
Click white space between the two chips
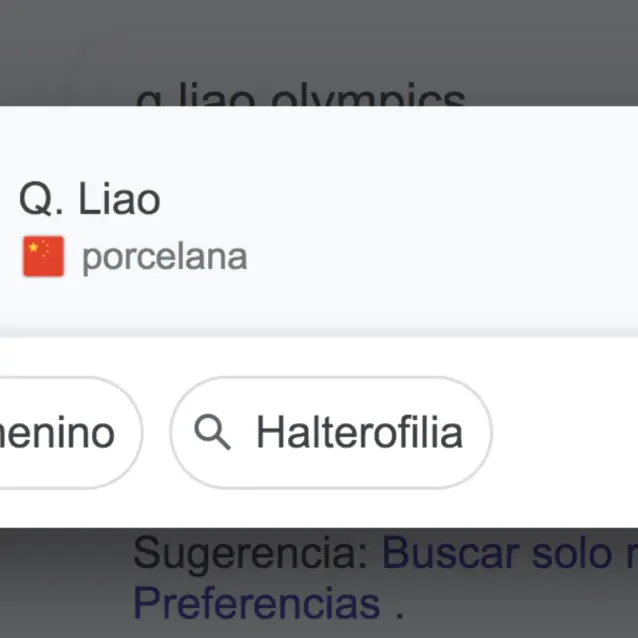156,433
